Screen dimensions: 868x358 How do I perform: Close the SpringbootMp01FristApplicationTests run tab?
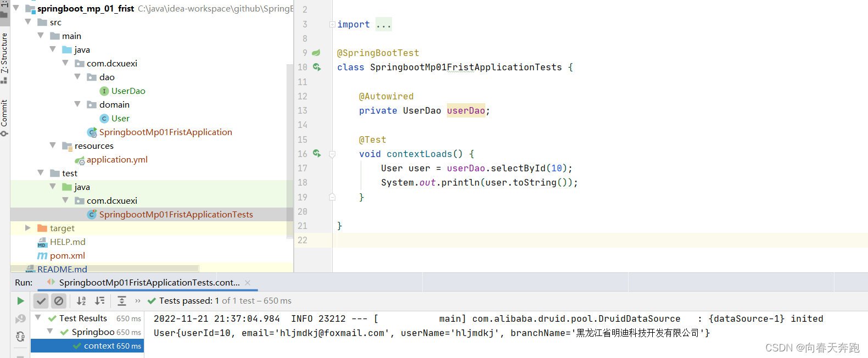click(x=248, y=283)
